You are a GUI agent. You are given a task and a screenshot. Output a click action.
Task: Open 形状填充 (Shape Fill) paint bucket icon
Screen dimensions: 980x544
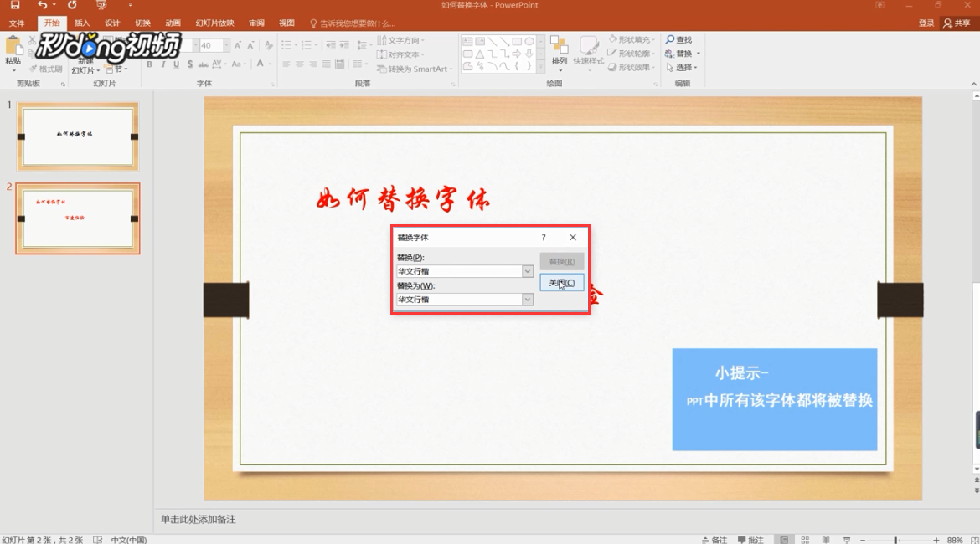point(612,39)
